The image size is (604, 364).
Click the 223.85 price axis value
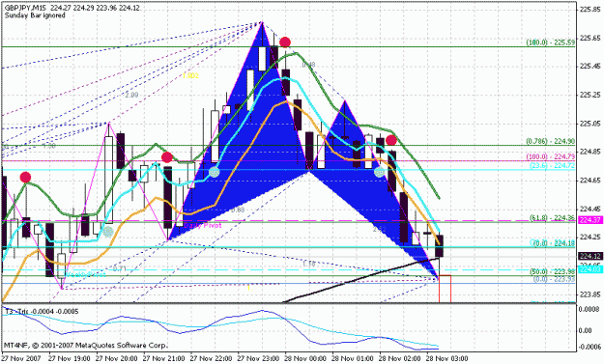pyautogui.click(x=590, y=294)
